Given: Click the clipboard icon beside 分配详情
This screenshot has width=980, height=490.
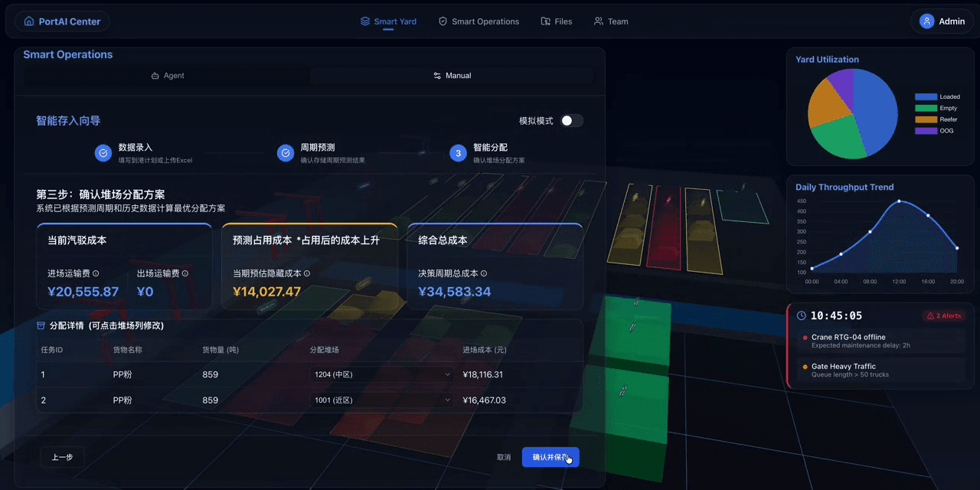Looking at the screenshot, I should (40, 325).
